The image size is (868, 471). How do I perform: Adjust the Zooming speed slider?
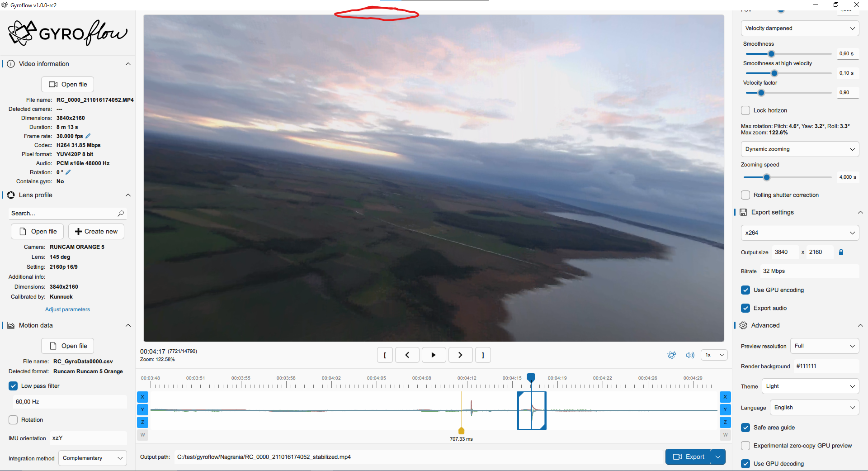click(766, 177)
